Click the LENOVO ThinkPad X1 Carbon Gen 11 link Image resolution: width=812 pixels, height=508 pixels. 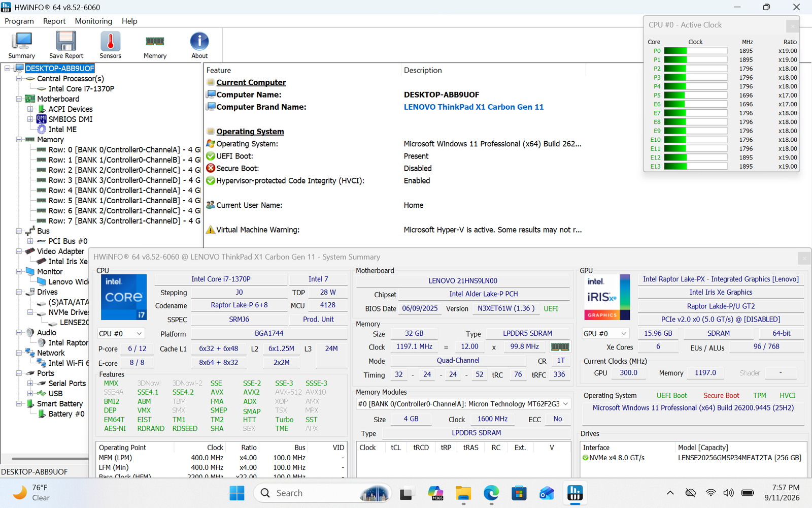pos(473,107)
